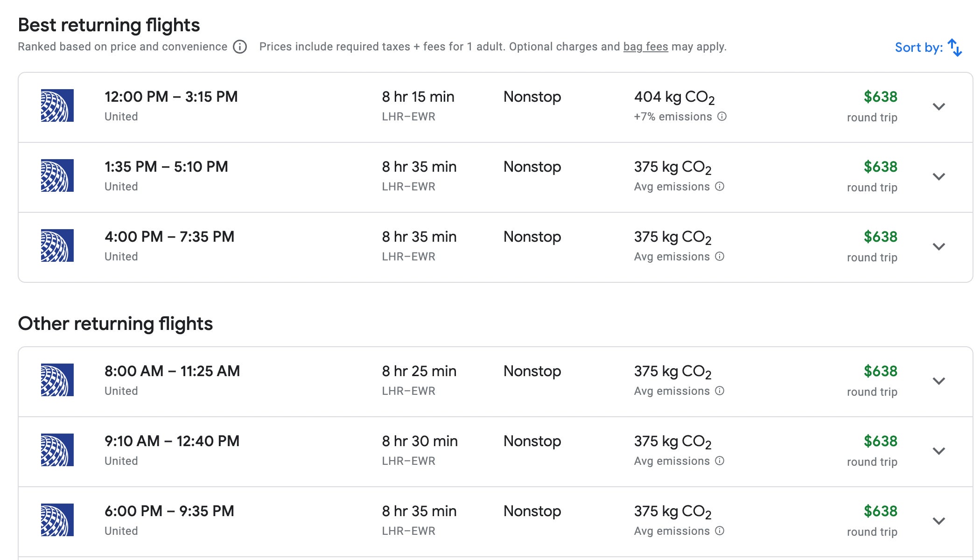Expand the 1:35 PM – 5:10 PM flight details
The height and width of the screenshot is (560, 980).
point(938,176)
